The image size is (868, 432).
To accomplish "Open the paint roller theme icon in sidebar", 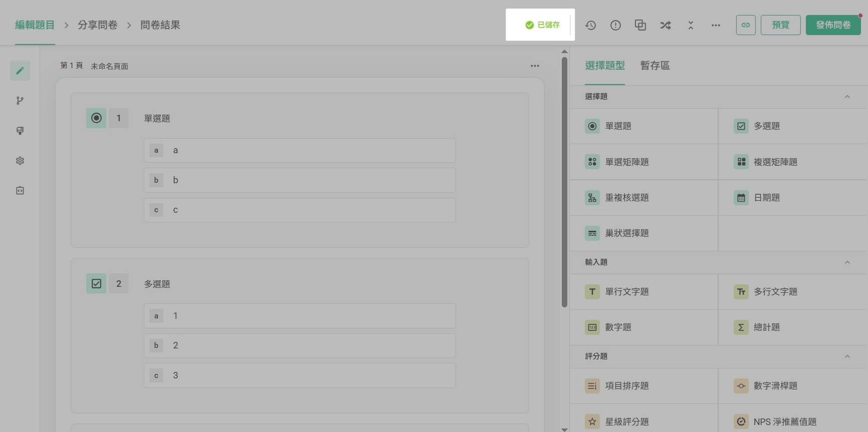I will tap(20, 131).
